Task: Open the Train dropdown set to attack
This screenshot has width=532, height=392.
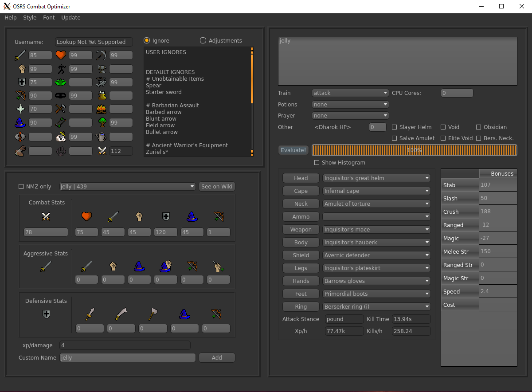Action: click(350, 93)
